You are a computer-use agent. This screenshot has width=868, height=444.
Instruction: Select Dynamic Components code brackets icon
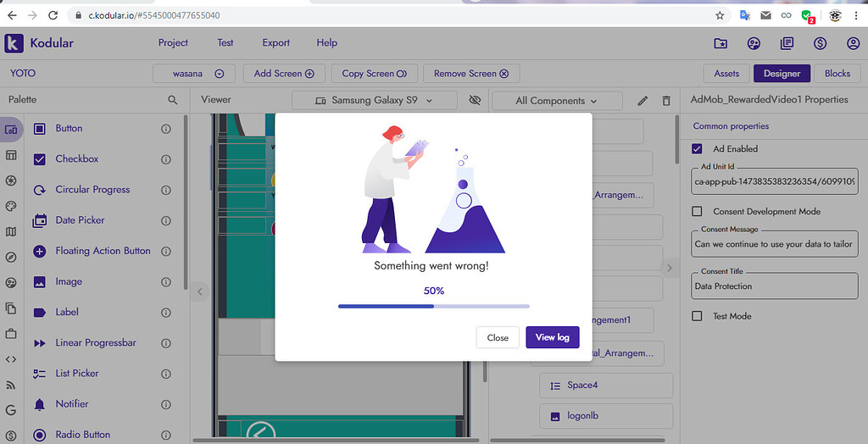click(11, 359)
